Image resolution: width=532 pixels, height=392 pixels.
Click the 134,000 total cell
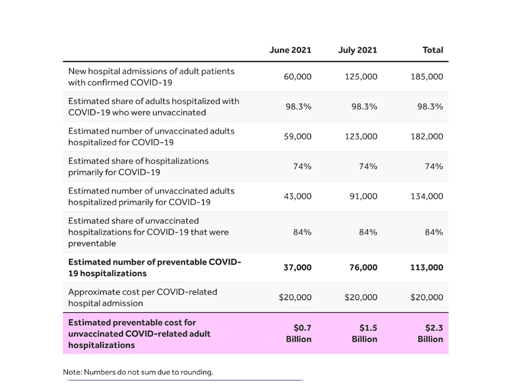427,196
